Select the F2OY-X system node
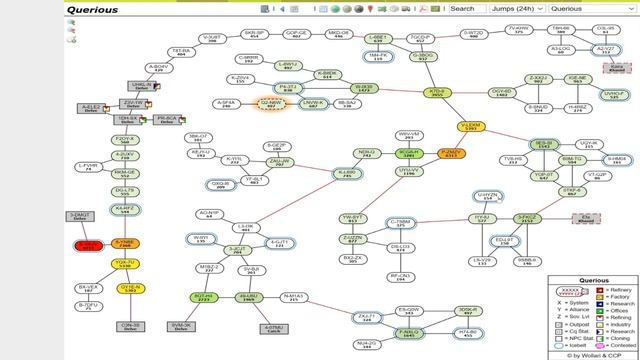640x360 pixels. point(125,140)
